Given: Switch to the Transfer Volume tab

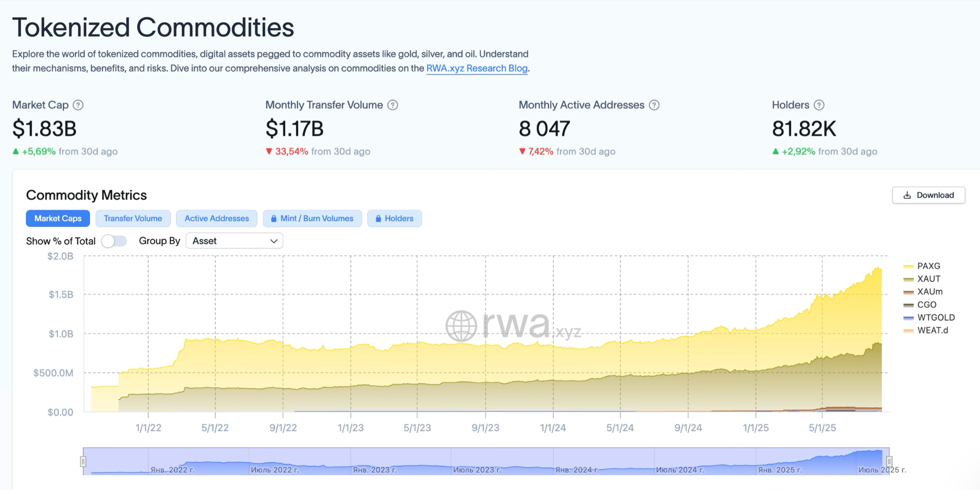Looking at the screenshot, I should [x=133, y=219].
